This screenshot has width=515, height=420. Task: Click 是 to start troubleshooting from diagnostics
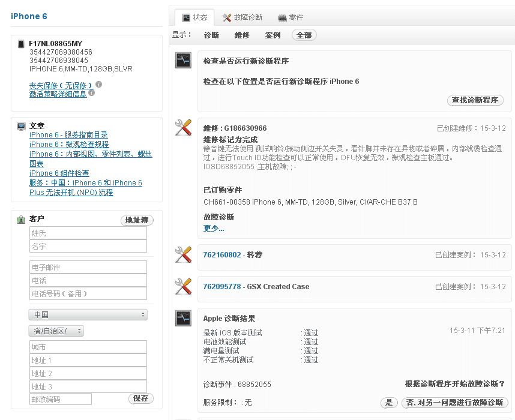(389, 402)
